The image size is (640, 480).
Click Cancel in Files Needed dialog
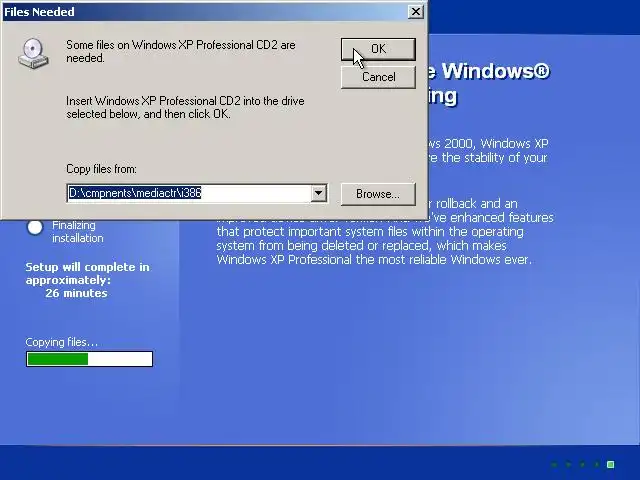(378, 77)
